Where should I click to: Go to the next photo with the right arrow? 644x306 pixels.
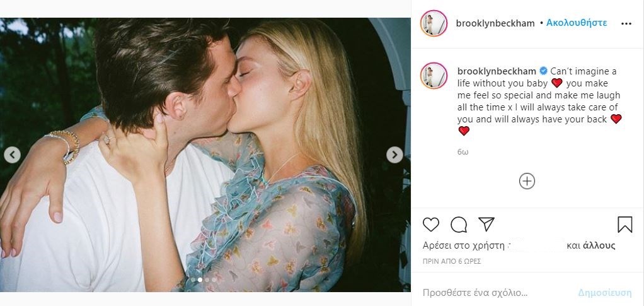[394, 155]
